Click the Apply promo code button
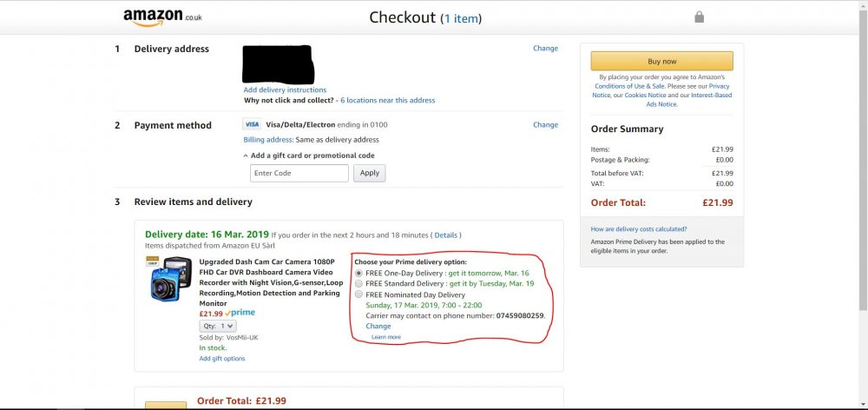868x410 pixels. click(x=369, y=173)
